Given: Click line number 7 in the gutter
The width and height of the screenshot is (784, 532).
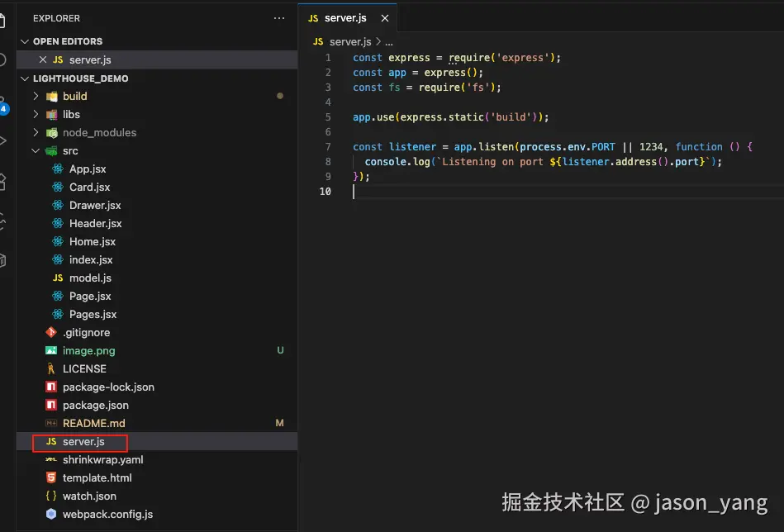Looking at the screenshot, I should coord(328,146).
